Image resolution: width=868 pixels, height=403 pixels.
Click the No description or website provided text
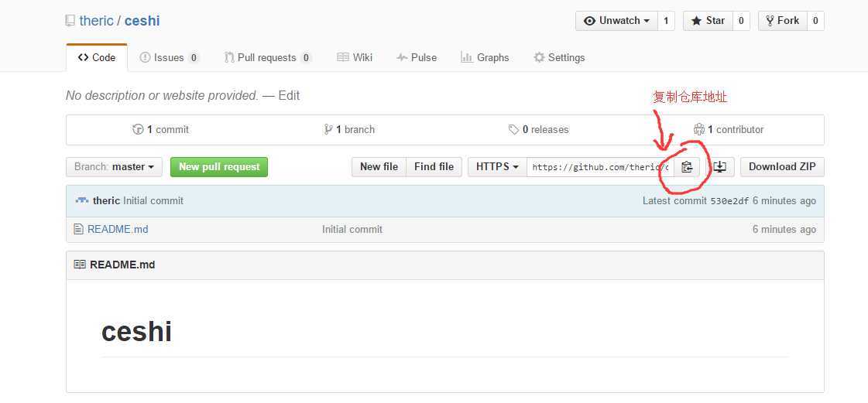click(x=162, y=96)
